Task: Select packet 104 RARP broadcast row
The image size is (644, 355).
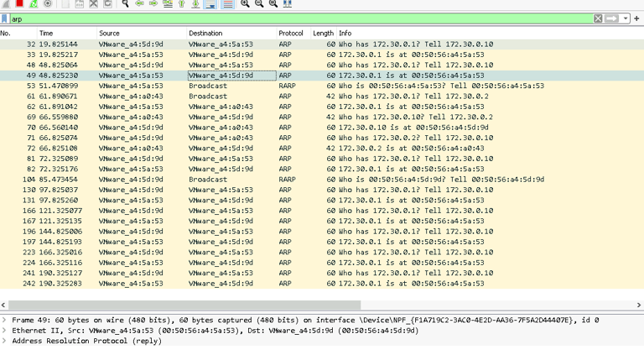Action: point(322,180)
